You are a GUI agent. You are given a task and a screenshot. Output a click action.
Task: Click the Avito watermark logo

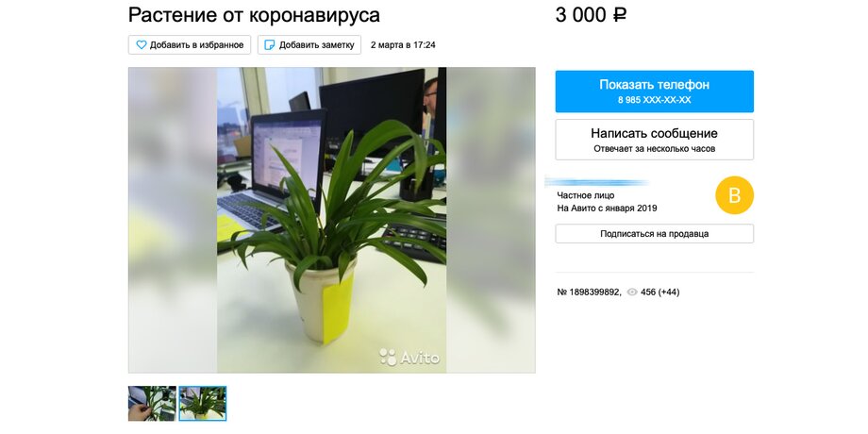pyautogui.click(x=409, y=357)
